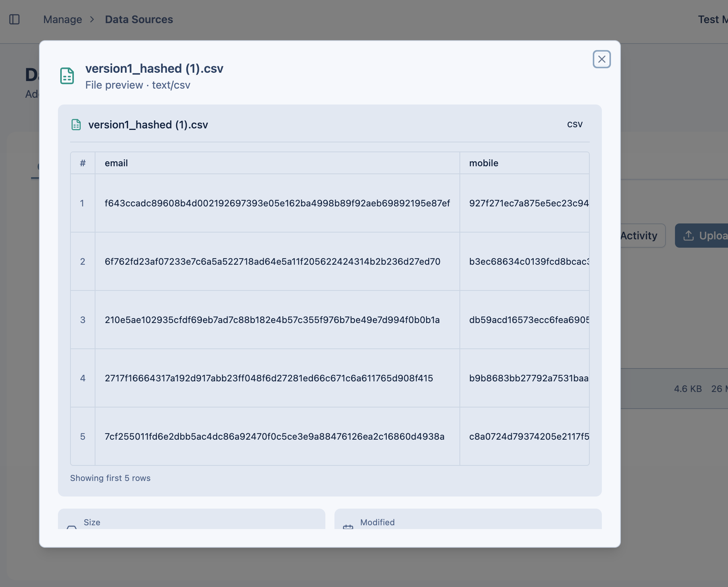This screenshot has width=728, height=587.
Task: Open the Manage breadcrumb link
Action: (62, 19)
